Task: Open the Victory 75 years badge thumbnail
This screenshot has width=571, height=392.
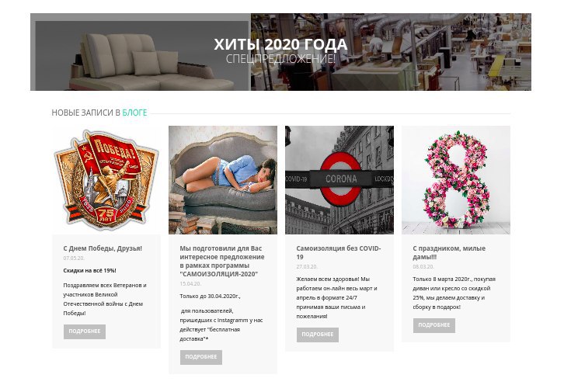Action: click(x=106, y=180)
